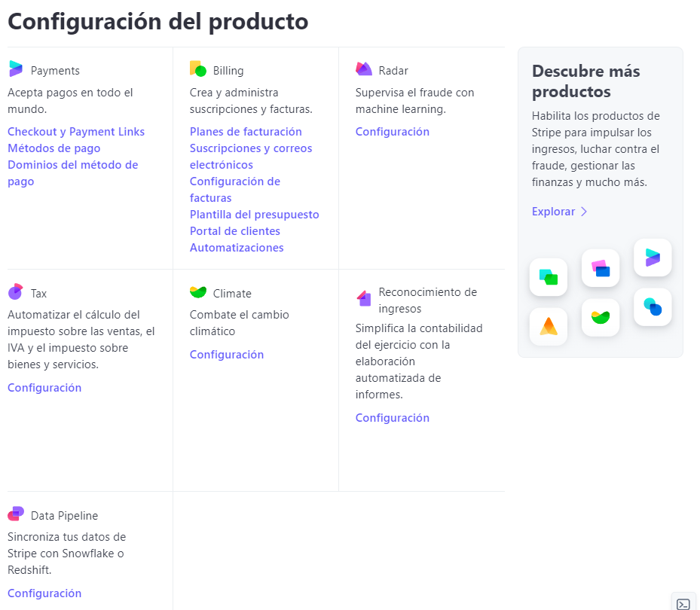Click the Radar product icon

364,69
